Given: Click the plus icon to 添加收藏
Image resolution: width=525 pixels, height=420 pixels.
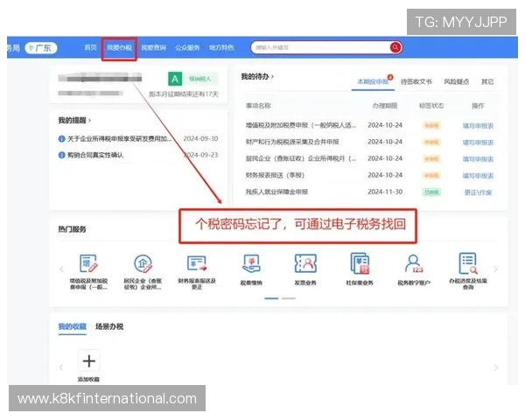Looking at the screenshot, I should tap(88, 361).
